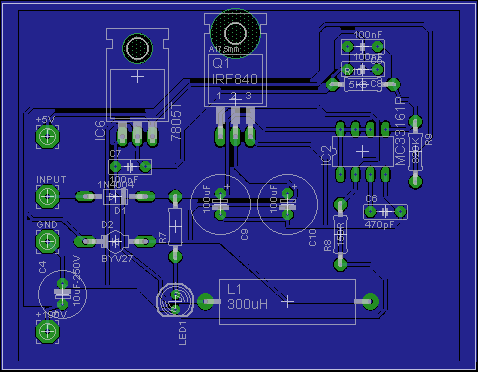Click the R7 top pad
Viewport: 478px width, 372px height.
(x=175, y=197)
